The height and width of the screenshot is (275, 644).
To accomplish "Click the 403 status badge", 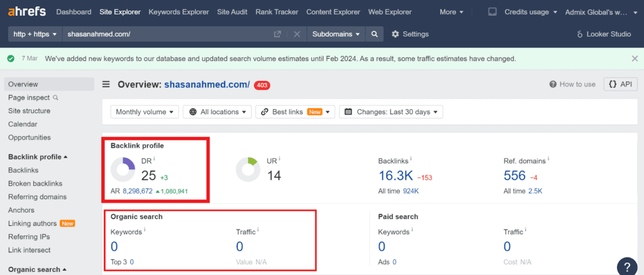I will 262,85.
